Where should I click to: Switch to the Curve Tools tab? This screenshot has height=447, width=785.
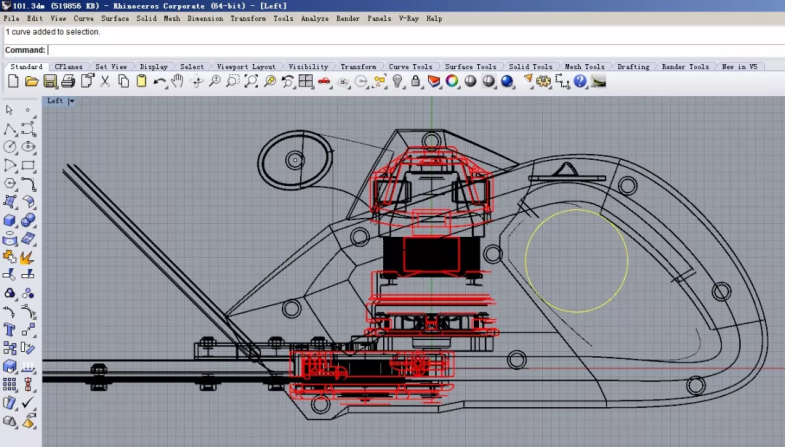[410, 67]
